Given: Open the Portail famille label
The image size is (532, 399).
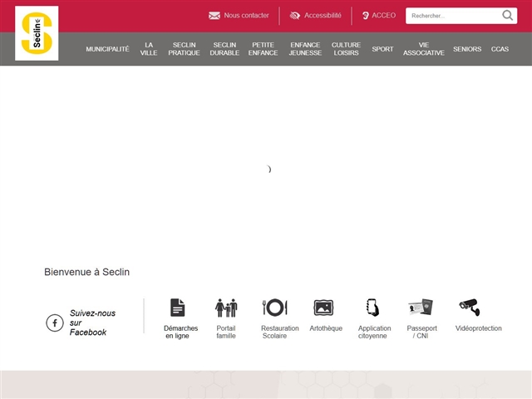Looking at the screenshot, I should coord(226,332).
